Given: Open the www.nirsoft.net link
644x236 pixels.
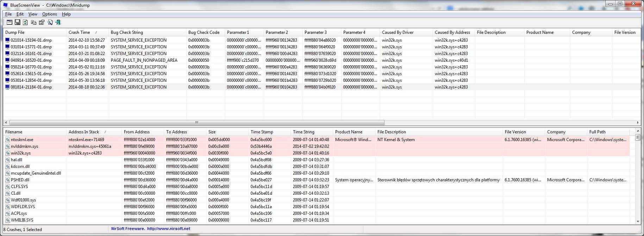Looking at the screenshot, I should (169, 229).
